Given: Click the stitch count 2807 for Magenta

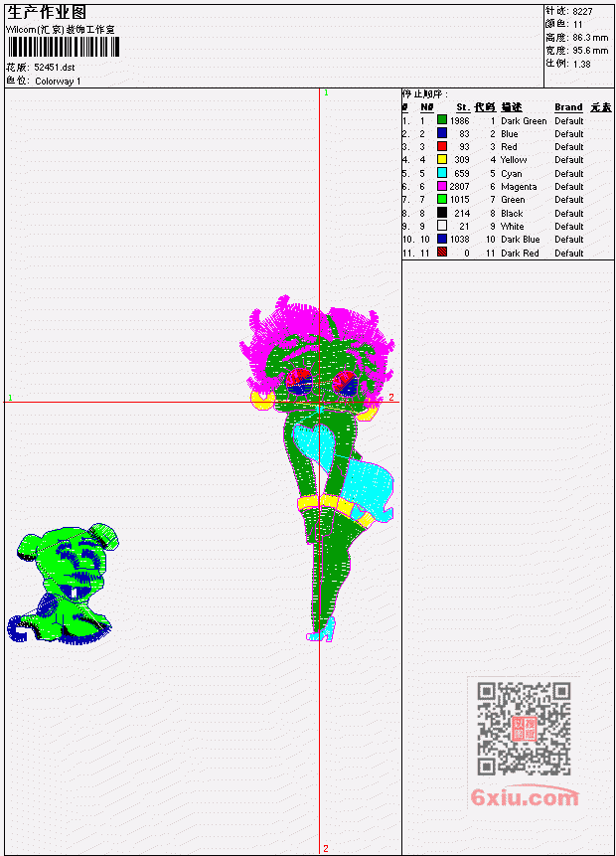Looking at the screenshot, I should click(x=459, y=186).
